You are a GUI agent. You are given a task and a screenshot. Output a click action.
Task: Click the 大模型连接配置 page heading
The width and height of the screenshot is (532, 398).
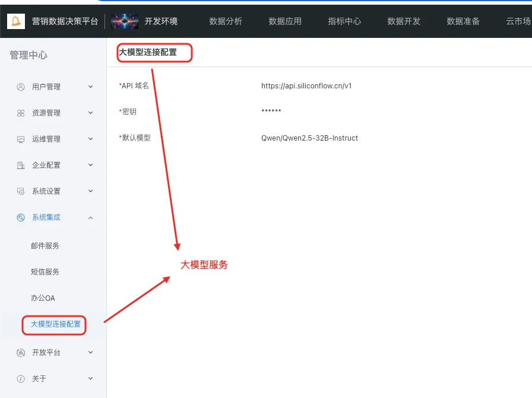[148, 53]
